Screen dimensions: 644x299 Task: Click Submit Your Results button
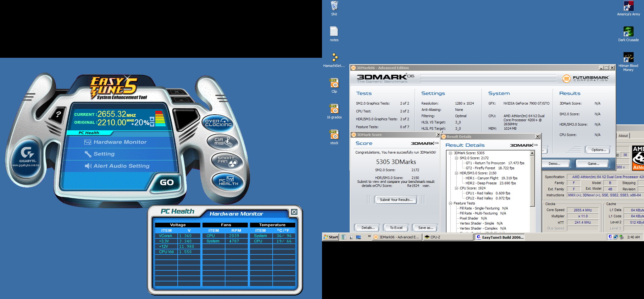(396, 200)
